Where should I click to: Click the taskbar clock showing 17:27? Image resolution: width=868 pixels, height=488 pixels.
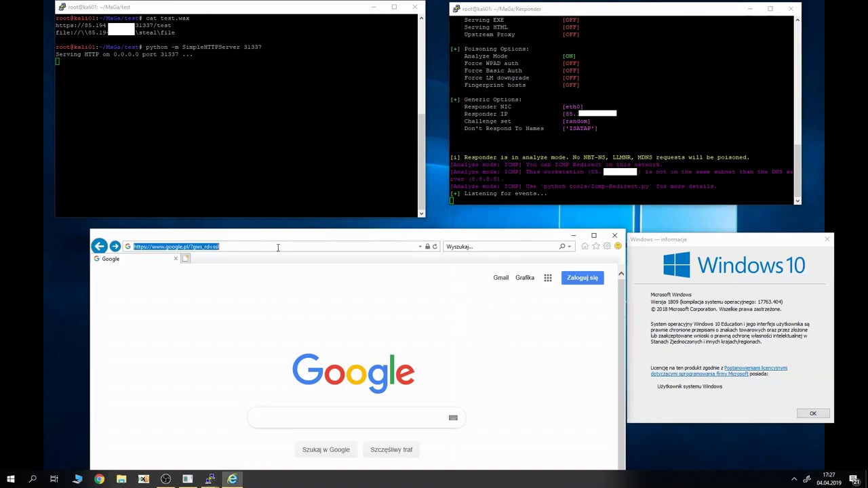(829, 479)
